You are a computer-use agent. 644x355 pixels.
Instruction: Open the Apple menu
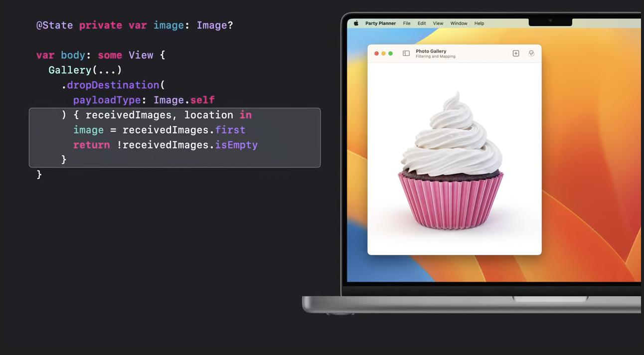356,23
